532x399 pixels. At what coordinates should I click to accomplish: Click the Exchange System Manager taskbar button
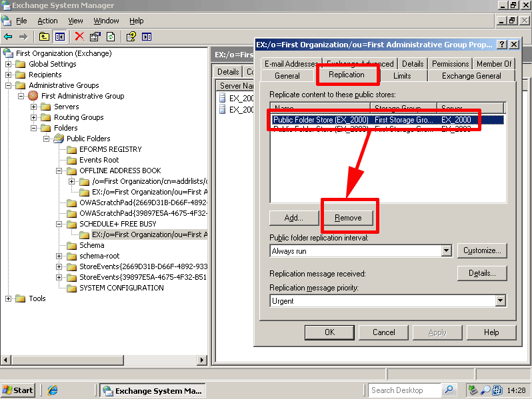pyautogui.click(x=153, y=390)
